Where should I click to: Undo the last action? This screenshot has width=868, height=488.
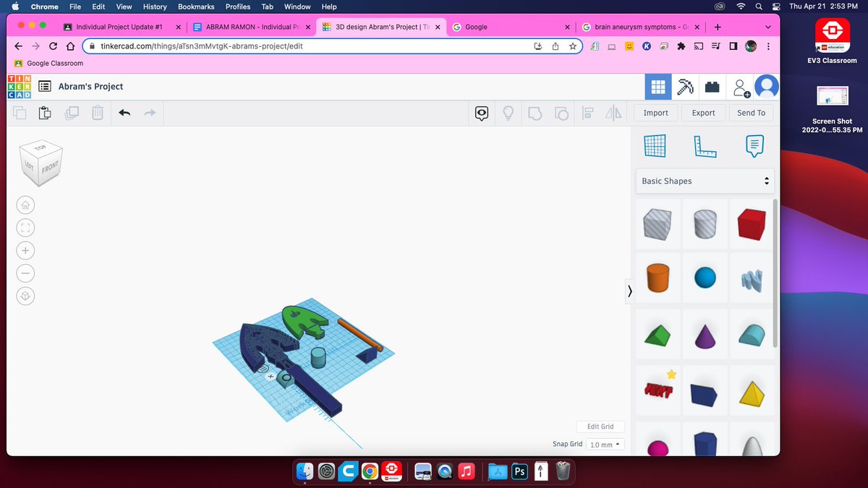coord(124,113)
